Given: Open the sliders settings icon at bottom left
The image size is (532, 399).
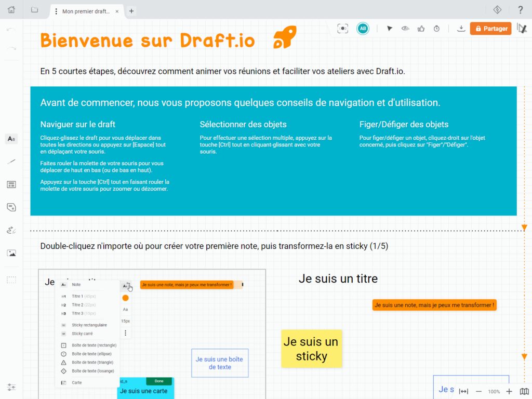Looking at the screenshot, I should click(11, 387).
